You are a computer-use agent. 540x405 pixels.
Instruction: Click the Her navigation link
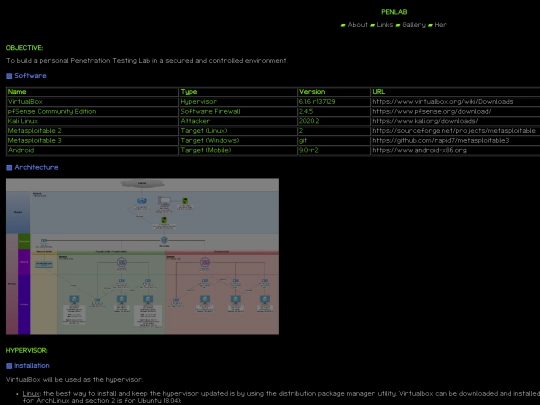[440, 25]
